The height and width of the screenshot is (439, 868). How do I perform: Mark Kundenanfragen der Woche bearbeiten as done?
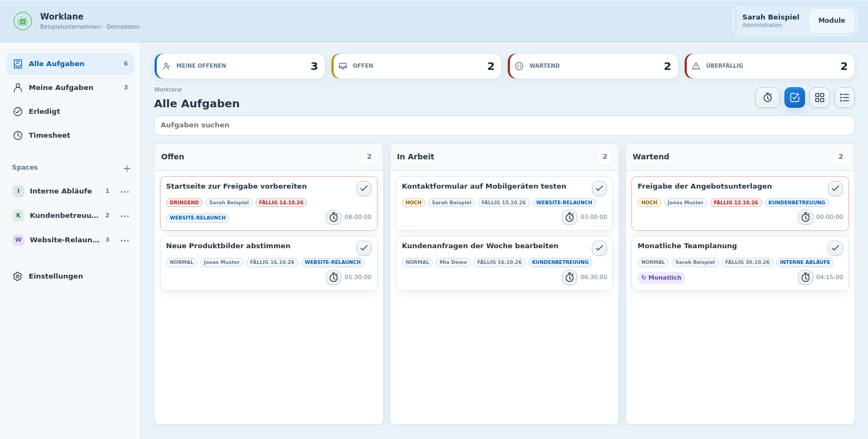pos(599,248)
